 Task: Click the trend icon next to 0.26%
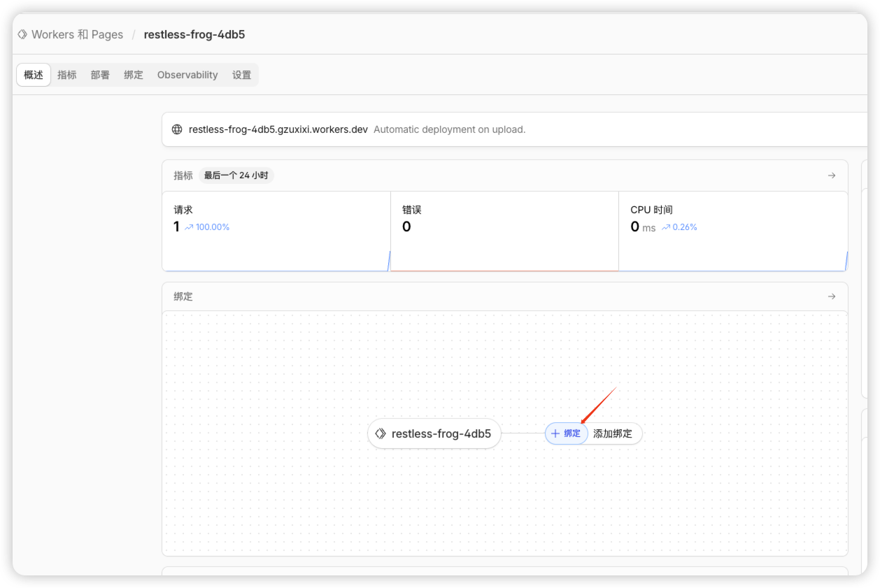(x=666, y=227)
